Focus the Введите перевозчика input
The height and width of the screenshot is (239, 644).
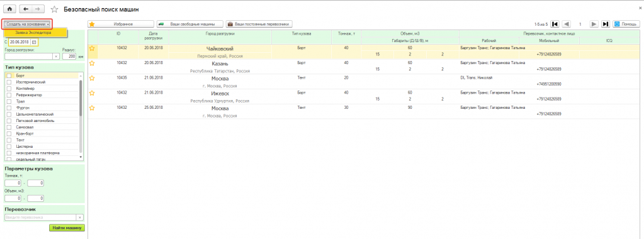tap(41, 217)
